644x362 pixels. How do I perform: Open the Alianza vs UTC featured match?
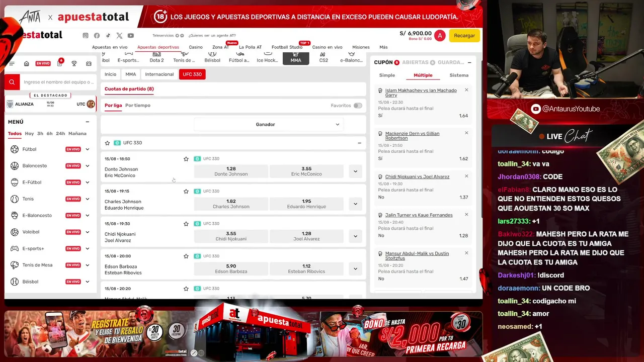click(50, 104)
